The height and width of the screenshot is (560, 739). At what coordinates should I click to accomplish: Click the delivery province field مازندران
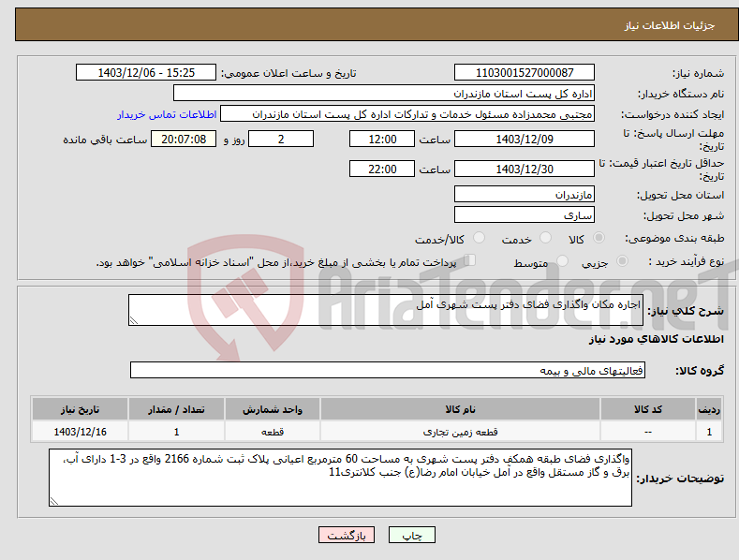tap(525, 194)
